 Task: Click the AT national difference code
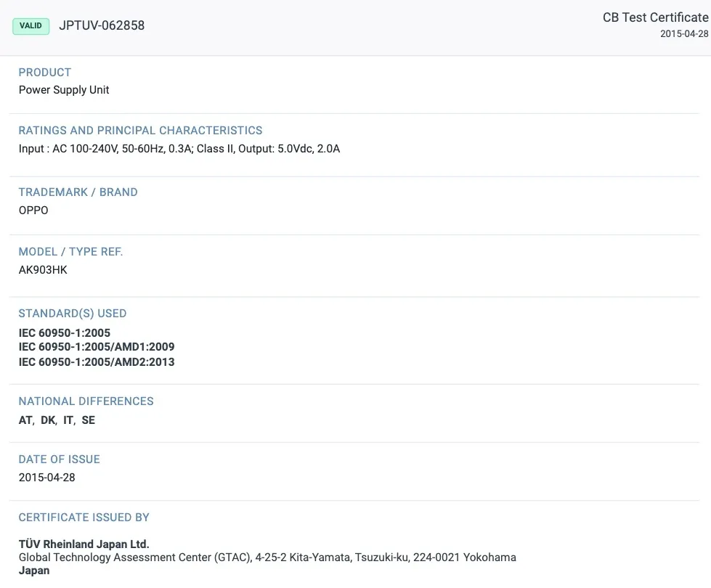[x=25, y=420]
